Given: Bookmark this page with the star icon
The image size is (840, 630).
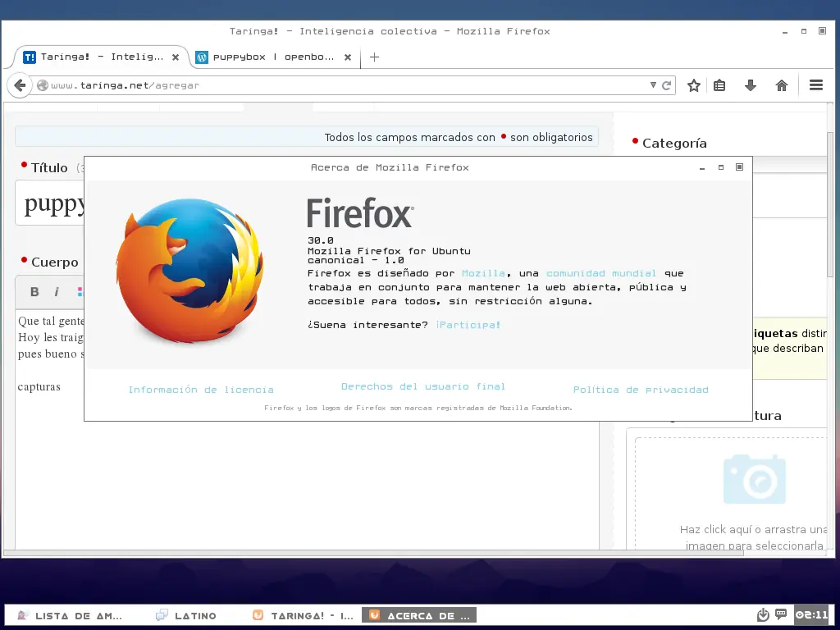Looking at the screenshot, I should click(x=694, y=85).
